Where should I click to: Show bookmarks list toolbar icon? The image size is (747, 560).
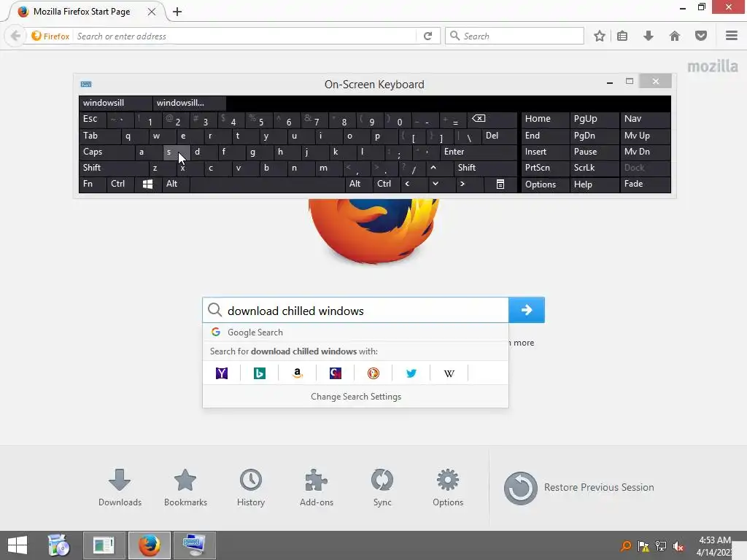622,36
